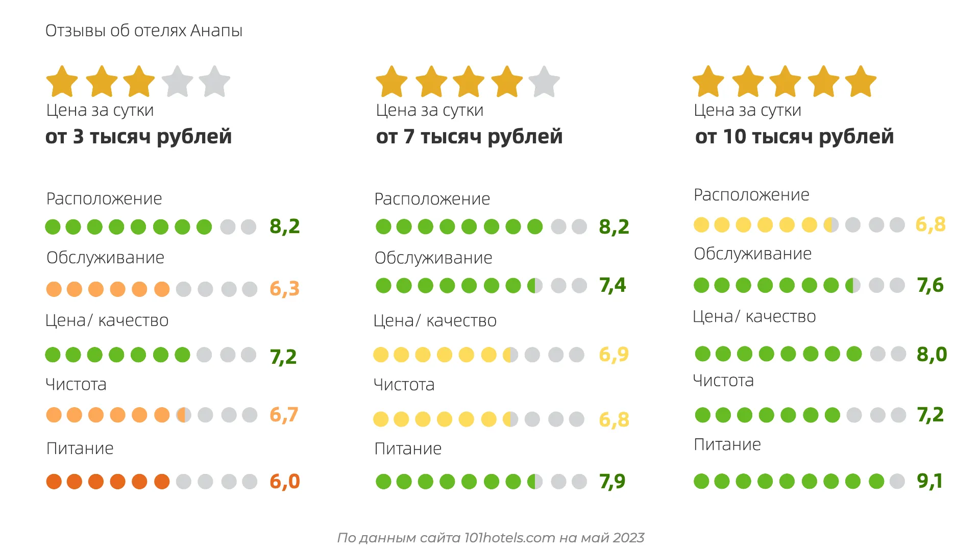Click the 6,9 Цена/качество yellow rating bar

click(x=479, y=355)
